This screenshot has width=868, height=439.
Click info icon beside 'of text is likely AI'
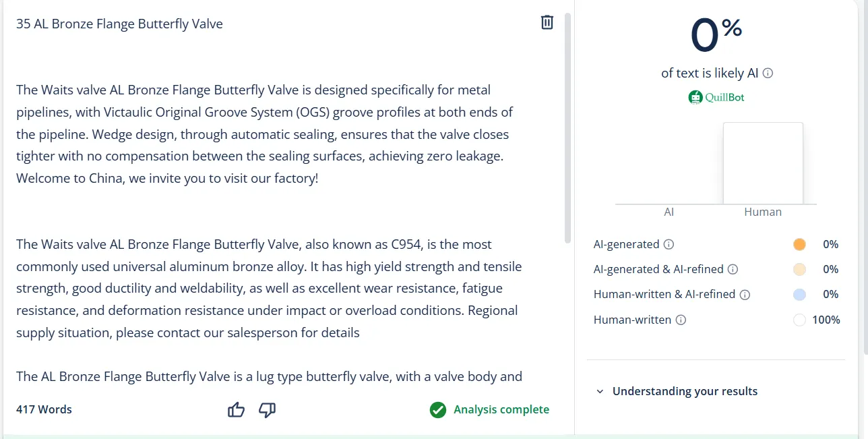pos(768,73)
